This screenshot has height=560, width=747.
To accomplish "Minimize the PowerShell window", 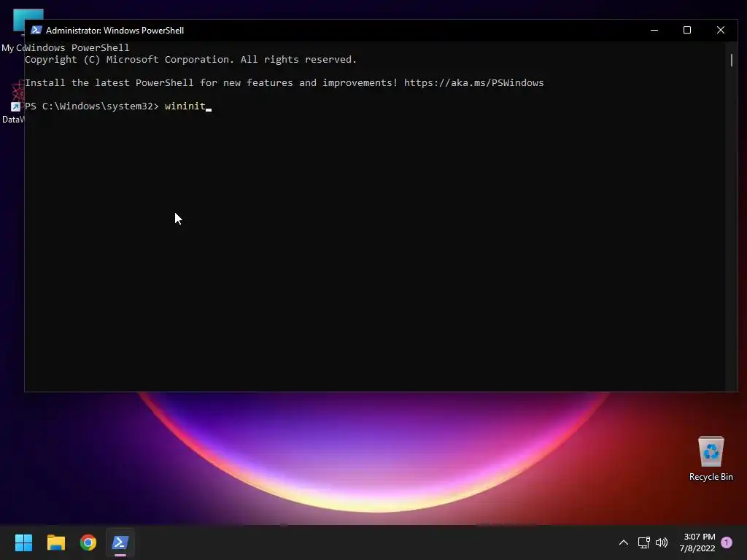I will [654, 30].
